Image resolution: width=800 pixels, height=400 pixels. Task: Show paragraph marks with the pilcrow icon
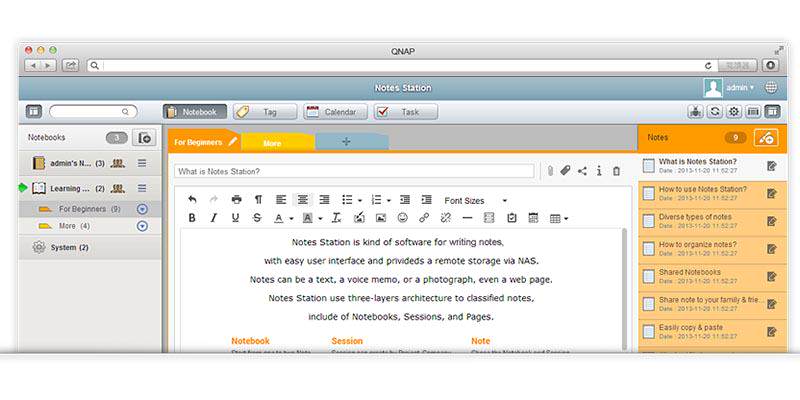coord(258,200)
